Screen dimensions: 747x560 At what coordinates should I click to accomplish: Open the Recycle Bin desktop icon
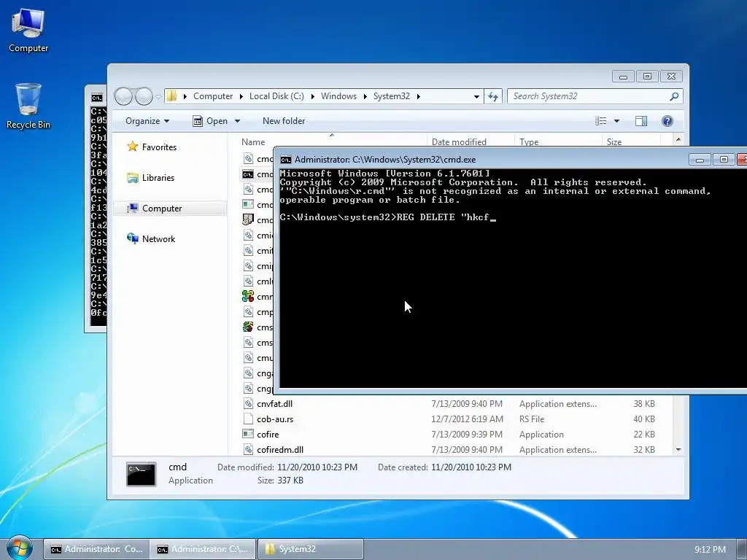(28, 106)
